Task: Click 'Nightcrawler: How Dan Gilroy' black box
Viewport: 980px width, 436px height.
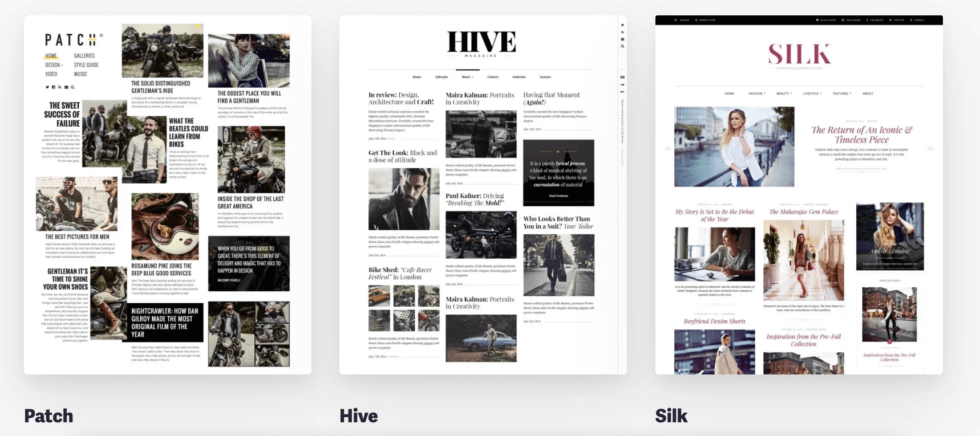Action: pos(163,323)
